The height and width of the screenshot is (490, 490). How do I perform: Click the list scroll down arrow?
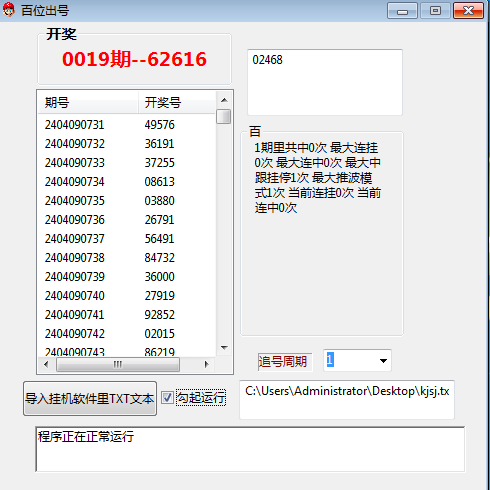tap(224, 348)
